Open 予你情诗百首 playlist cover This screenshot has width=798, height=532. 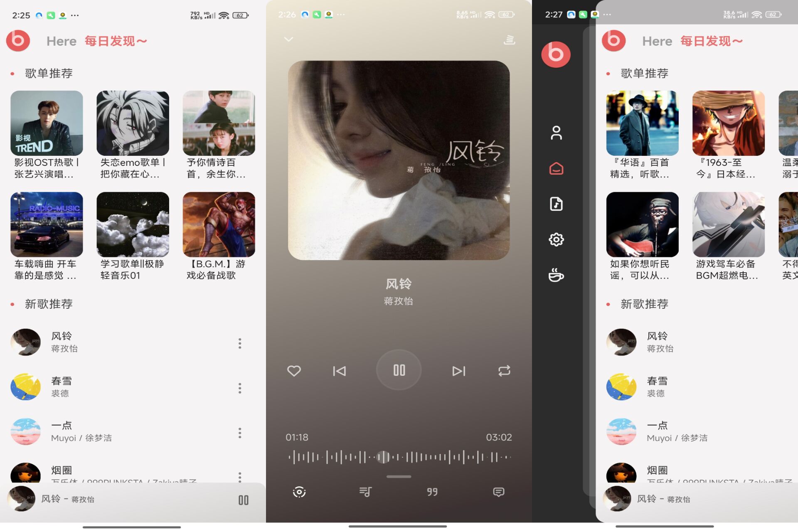click(x=219, y=123)
